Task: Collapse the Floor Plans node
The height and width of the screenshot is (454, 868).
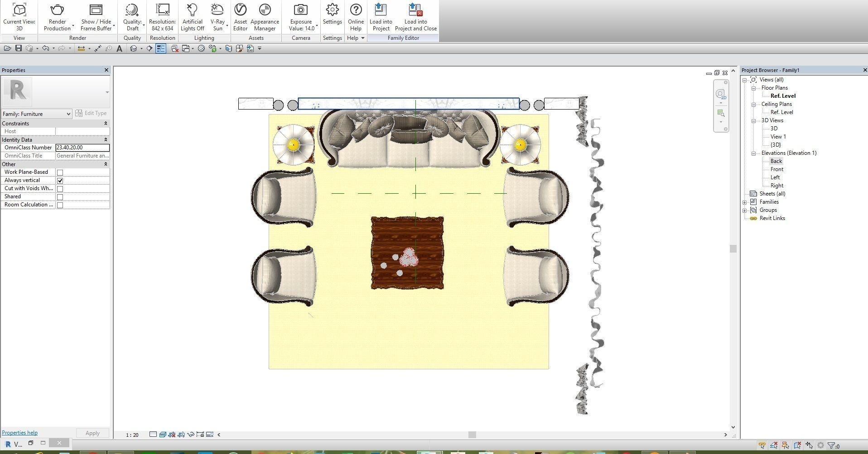Action: coord(753,88)
